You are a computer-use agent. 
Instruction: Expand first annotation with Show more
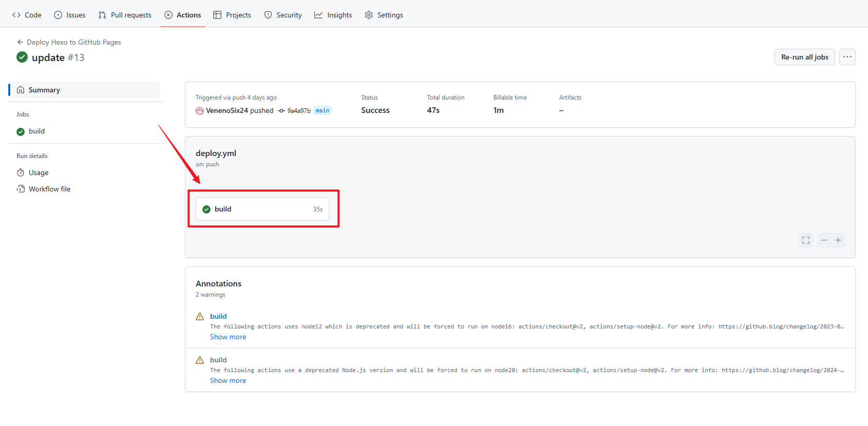pyautogui.click(x=228, y=337)
